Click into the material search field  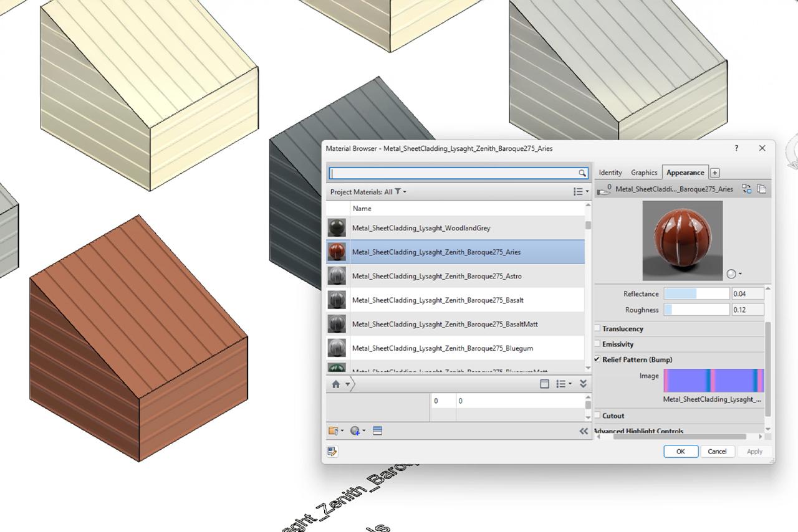(x=454, y=173)
